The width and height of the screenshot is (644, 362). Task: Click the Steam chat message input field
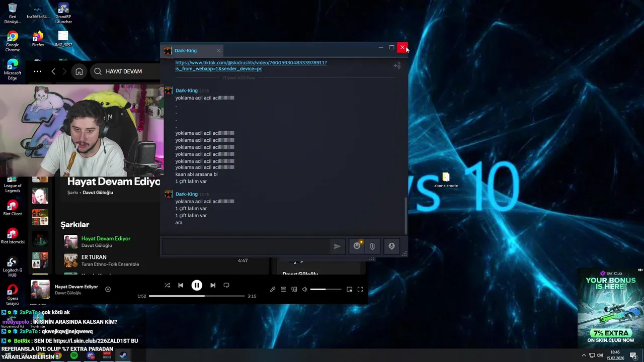pos(246,246)
